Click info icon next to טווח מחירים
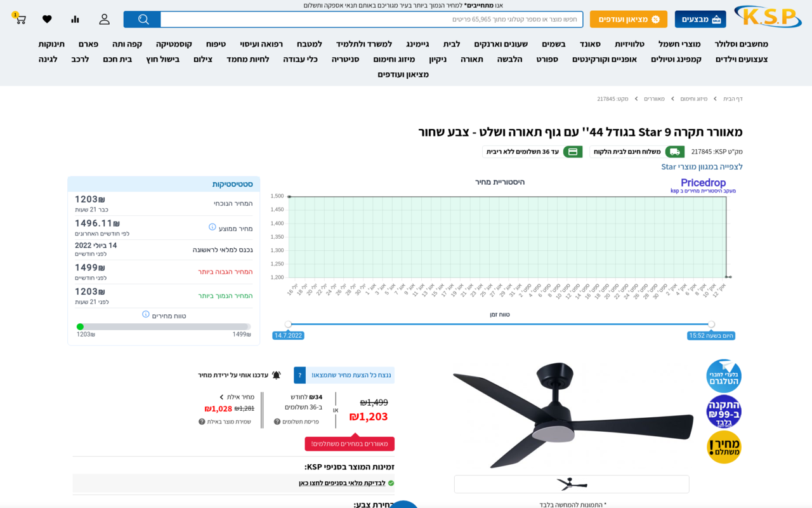This screenshot has width=812, height=508. 146,314
